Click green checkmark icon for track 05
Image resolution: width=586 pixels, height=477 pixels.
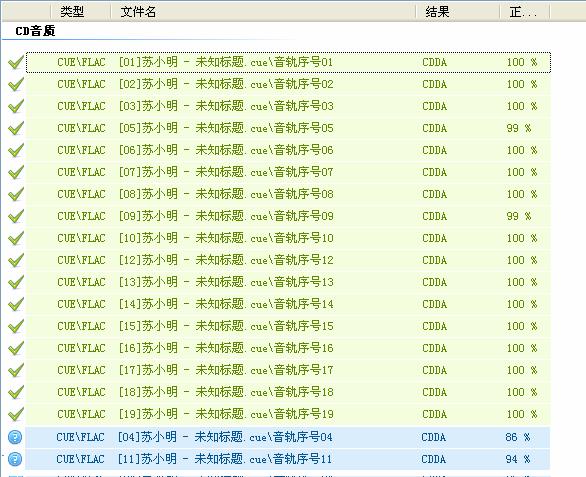[16, 128]
